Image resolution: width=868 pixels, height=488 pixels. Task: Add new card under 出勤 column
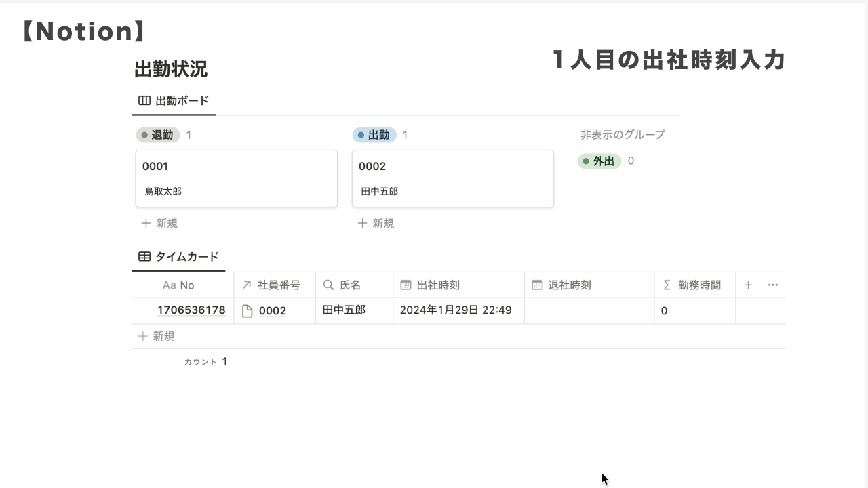pos(376,223)
